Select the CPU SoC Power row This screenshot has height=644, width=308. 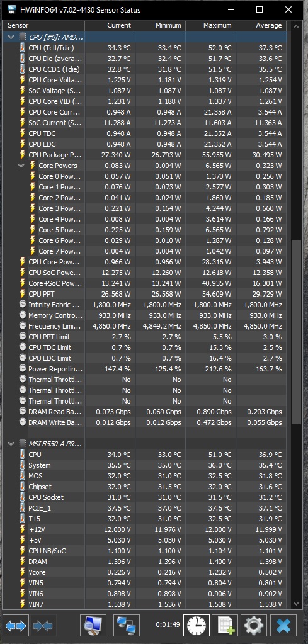145,273
